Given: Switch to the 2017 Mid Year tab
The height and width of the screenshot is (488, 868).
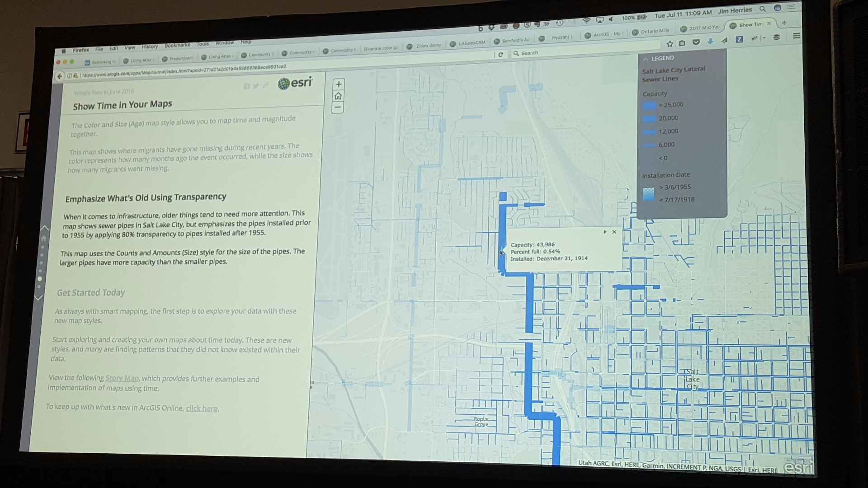Looking at the screenshot, I should coord(700,28).
